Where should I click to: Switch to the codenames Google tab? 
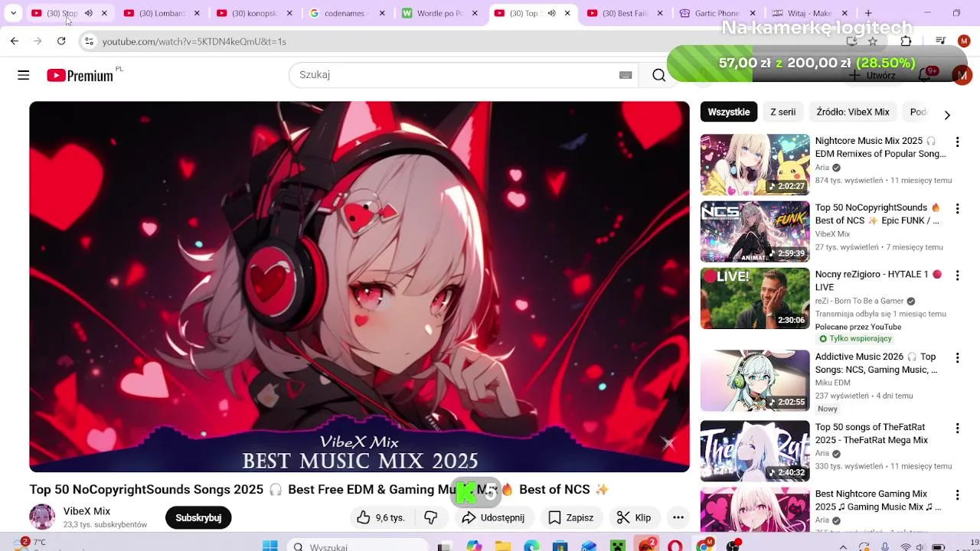[x=348, y=13]
